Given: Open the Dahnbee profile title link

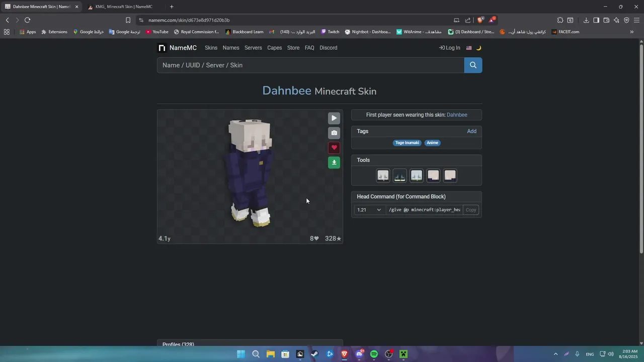Looking at the screenshot, I should tap(287, 90).
